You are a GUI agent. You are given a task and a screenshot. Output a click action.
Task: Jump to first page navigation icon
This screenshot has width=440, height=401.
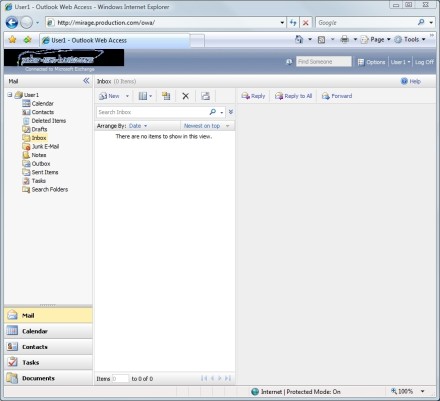tap(204, 378)
